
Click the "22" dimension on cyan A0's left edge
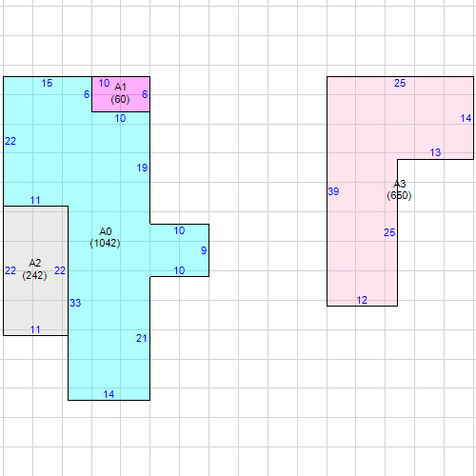click(10, 141)
